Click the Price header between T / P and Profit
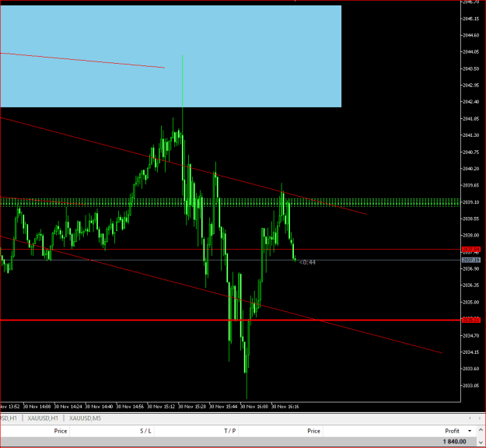486x448 pixels. 313,431
